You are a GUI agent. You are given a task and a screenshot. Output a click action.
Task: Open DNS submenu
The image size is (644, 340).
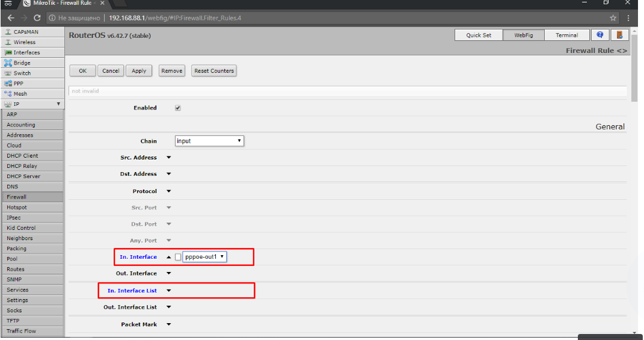pos(32,186)
